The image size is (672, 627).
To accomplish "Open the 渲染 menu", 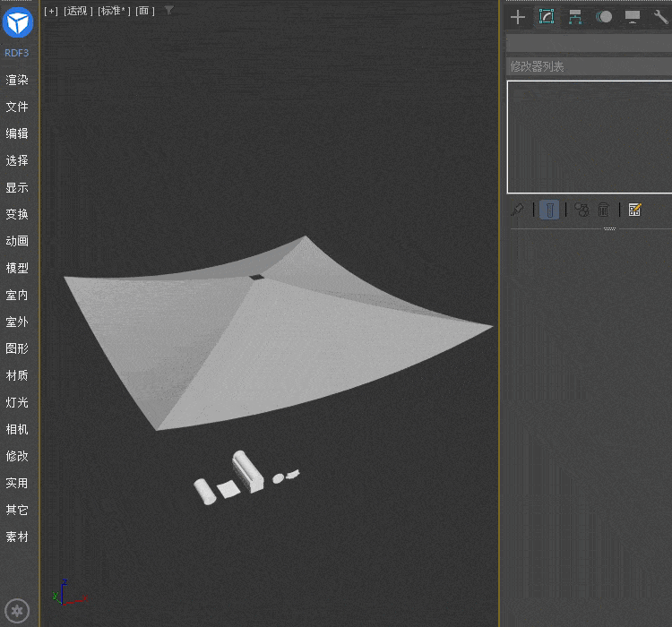I will [17, 80].
